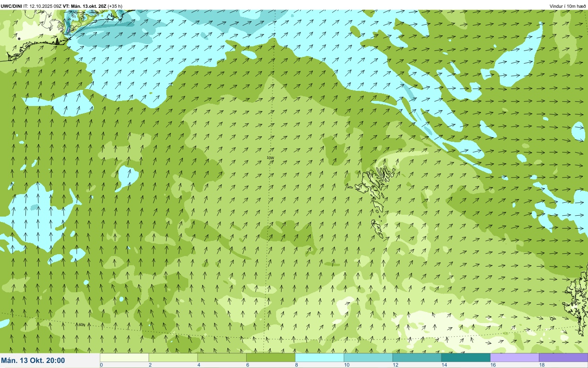Click the 'Mán. 13 Okt. 20:00' date label
Viewport: 588px width, 368px height.
tap(33, 361)
